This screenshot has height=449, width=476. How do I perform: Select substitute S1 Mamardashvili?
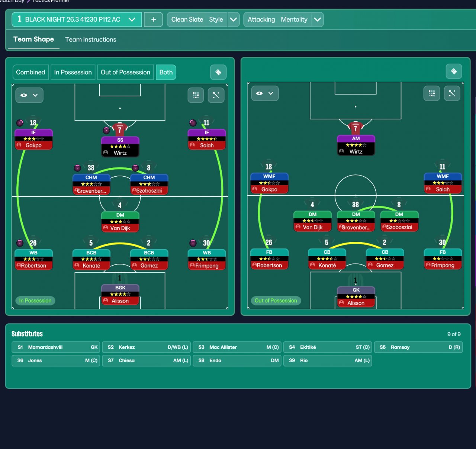coord(56,347)
